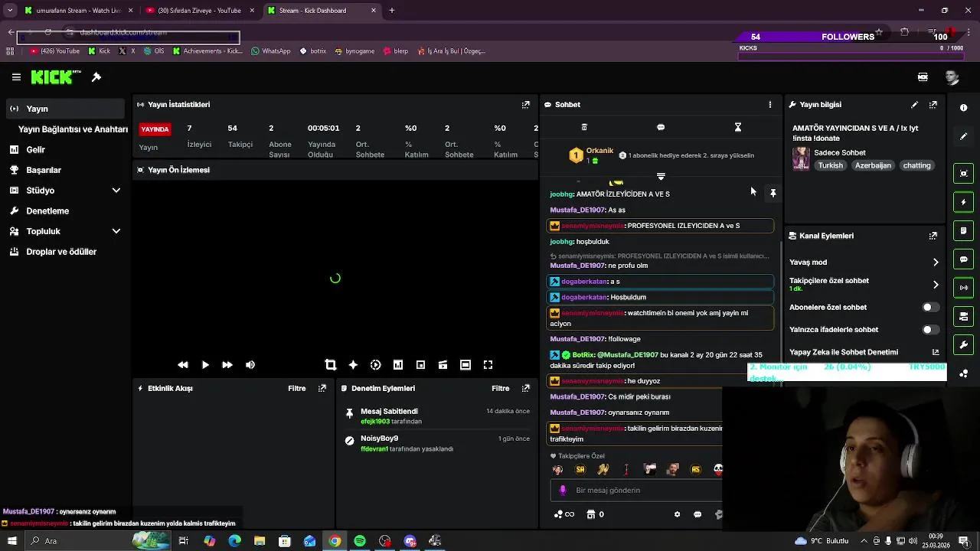Open Yapay Zeka ile Sohbet Denetimi link
Viewport: 980px width, 551px height.
864,352
